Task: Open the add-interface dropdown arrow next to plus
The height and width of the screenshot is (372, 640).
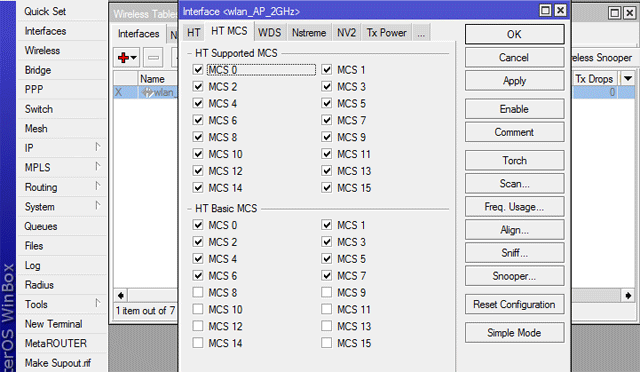Action: coord(134,58)
